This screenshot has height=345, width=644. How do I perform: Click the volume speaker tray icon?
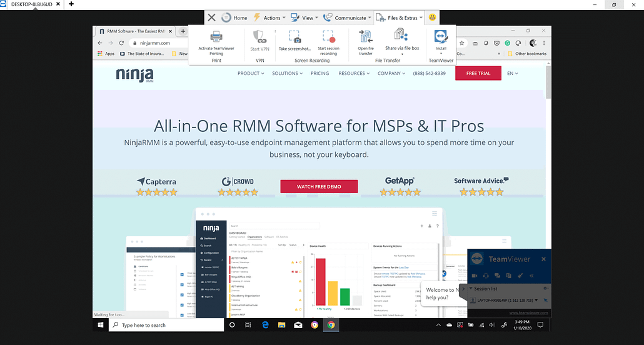(x=492, y=325)
